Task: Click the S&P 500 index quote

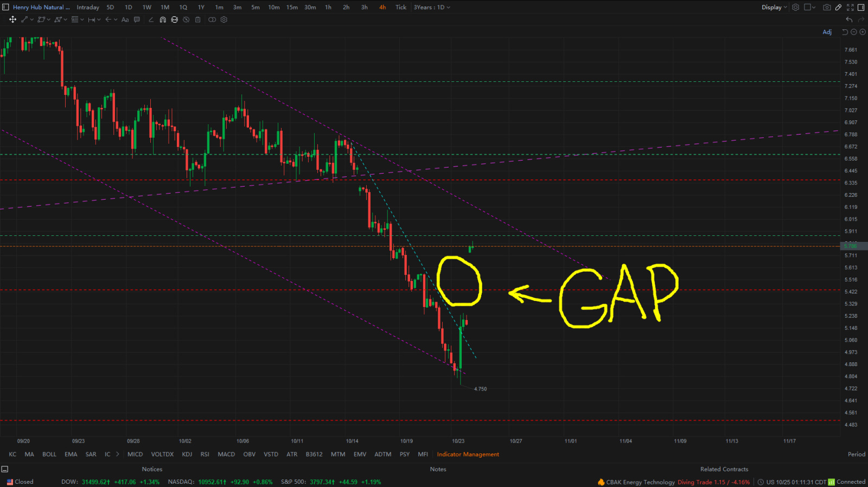Action: [331, 482]
